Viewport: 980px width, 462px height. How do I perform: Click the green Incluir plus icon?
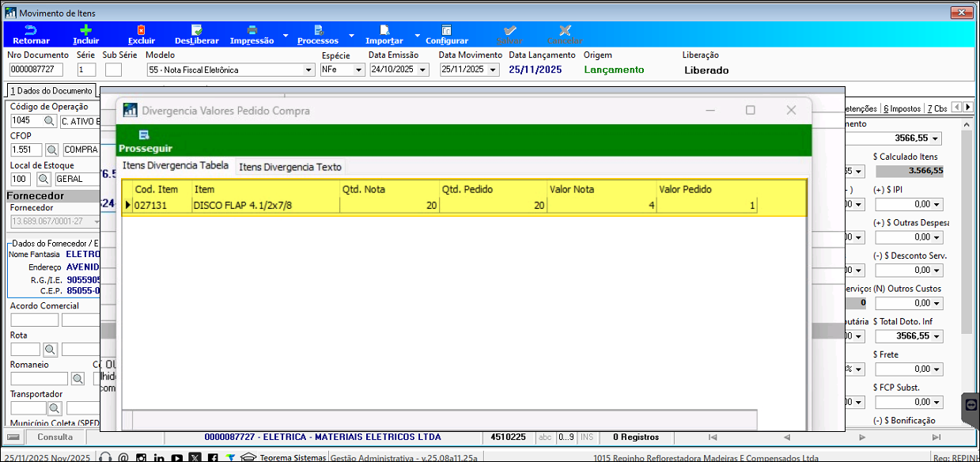coord(85,30)
